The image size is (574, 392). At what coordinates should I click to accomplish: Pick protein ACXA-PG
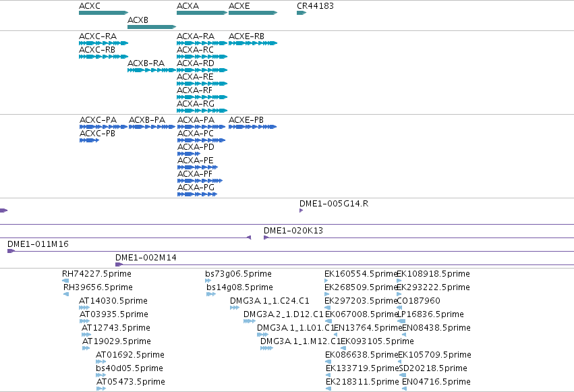click(198, 194)
